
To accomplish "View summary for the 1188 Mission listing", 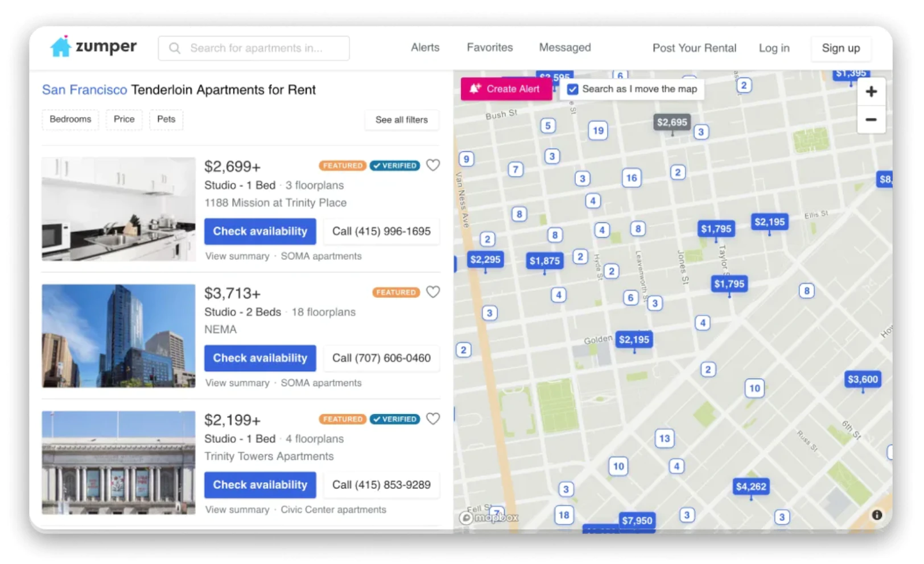I will (x=237, y=256).
